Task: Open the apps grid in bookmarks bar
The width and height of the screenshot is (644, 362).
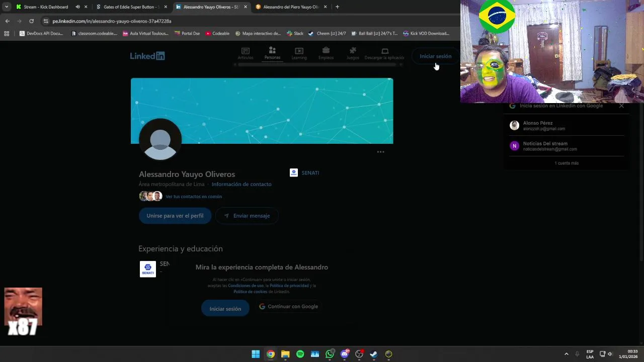Action: (7, 34)
